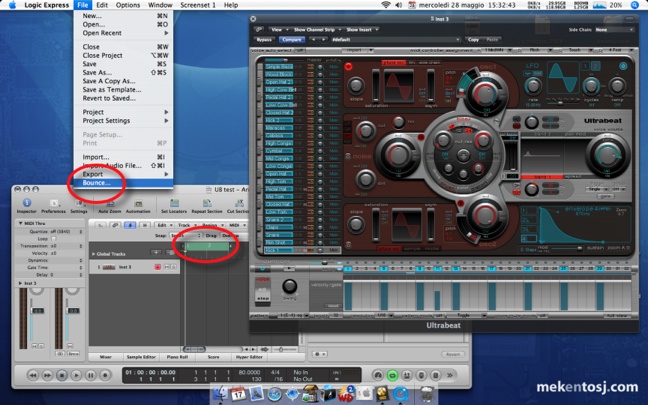Click the transport Record button
This screenshot has width=648, height=405.
click(x=105, y=375)
